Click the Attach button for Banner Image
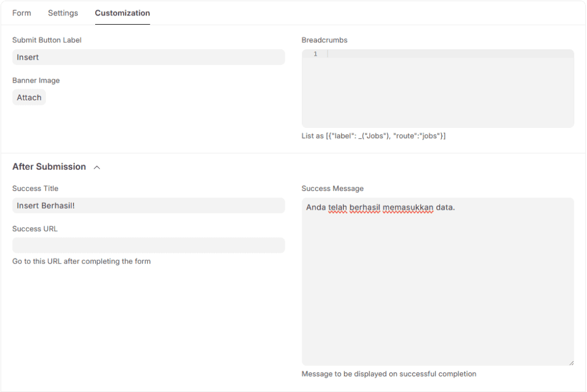Viewport: 587px width, 392px height. (x=29, y=97)
